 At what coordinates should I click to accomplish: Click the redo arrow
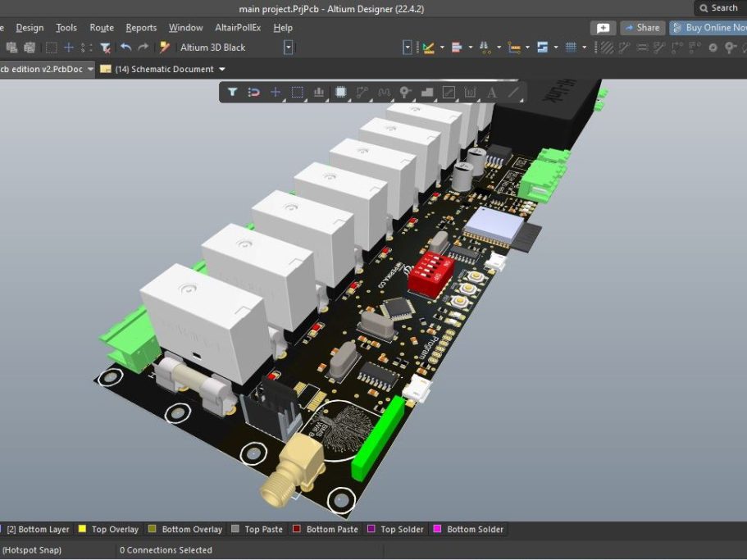point(143,47)
